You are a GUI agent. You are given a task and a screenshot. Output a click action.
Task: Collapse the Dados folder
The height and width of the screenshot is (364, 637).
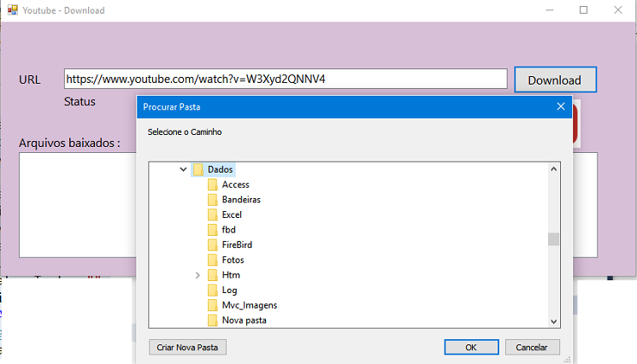click(183, 169)
